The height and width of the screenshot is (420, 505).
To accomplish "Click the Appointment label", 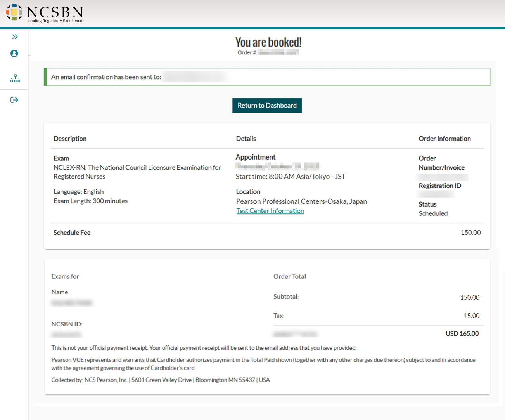I will click(256, 157).
